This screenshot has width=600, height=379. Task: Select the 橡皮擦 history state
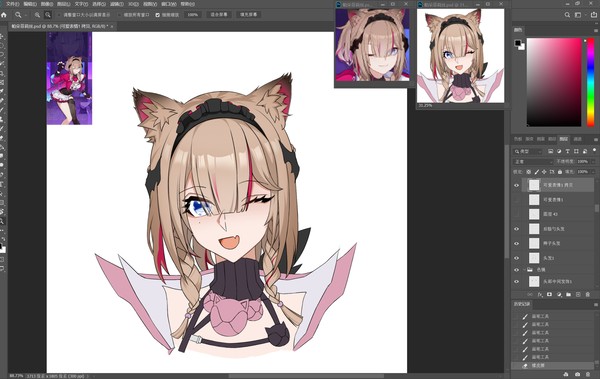(x=553, y=366)
